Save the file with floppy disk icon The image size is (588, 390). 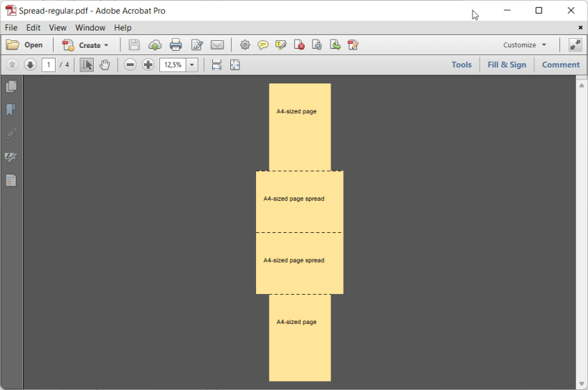click(134, 45)
